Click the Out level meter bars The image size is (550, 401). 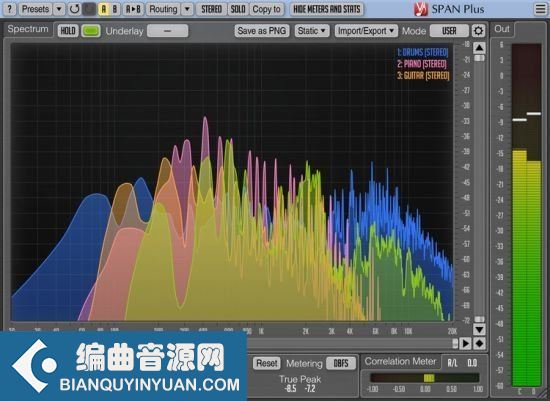pos(526,215)
